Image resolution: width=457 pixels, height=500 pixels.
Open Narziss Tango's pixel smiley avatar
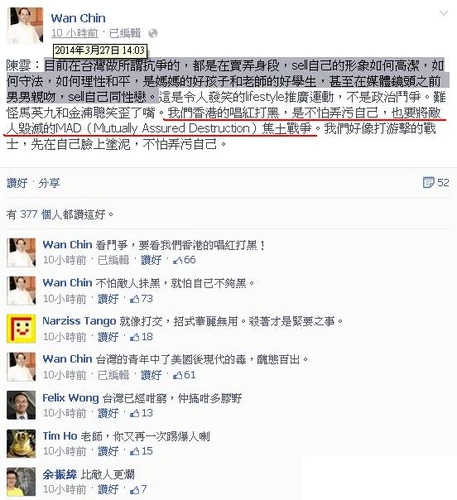coord(21,329)
